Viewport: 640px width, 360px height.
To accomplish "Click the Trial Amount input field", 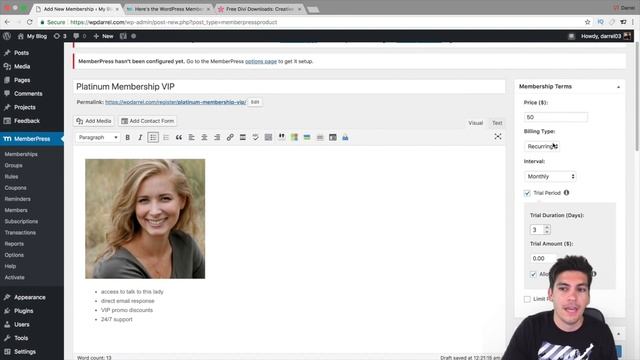I will tap(543, 258).
